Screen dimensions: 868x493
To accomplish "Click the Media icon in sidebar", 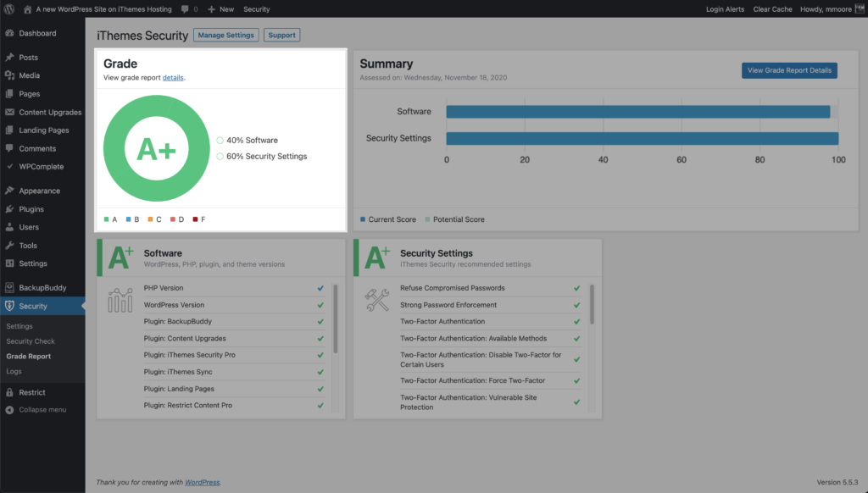I will pos(9,75).
